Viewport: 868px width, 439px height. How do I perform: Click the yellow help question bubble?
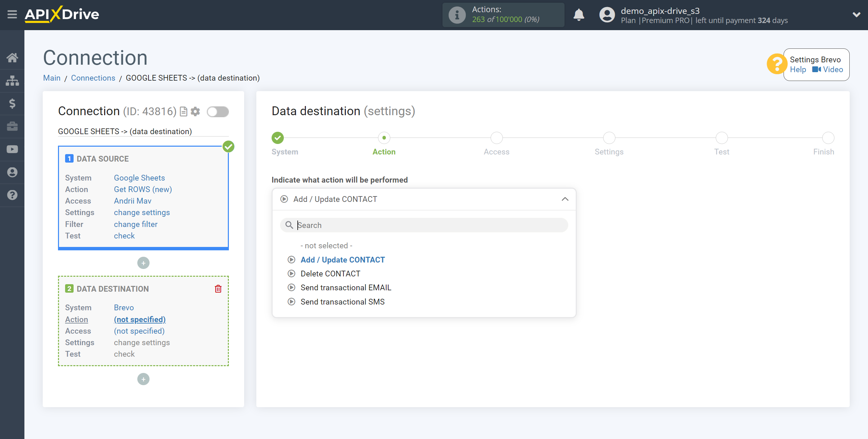click(x=777, y=64)
